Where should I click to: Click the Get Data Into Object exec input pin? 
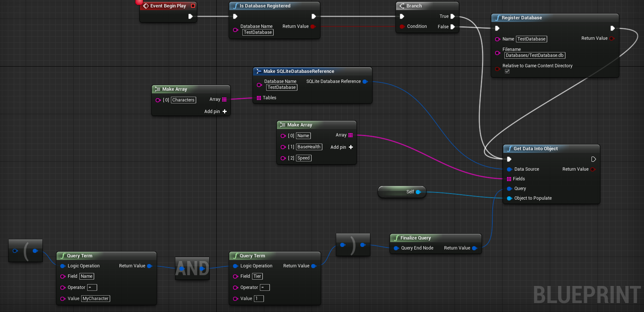[x=509, y=159]
